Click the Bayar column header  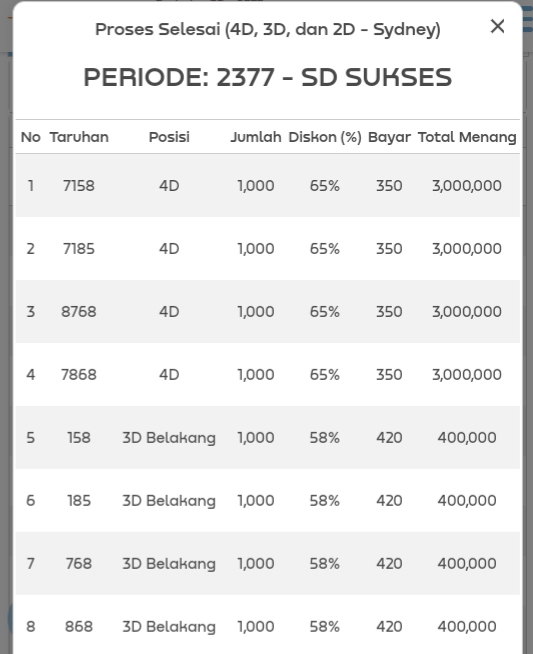[389, 137]
